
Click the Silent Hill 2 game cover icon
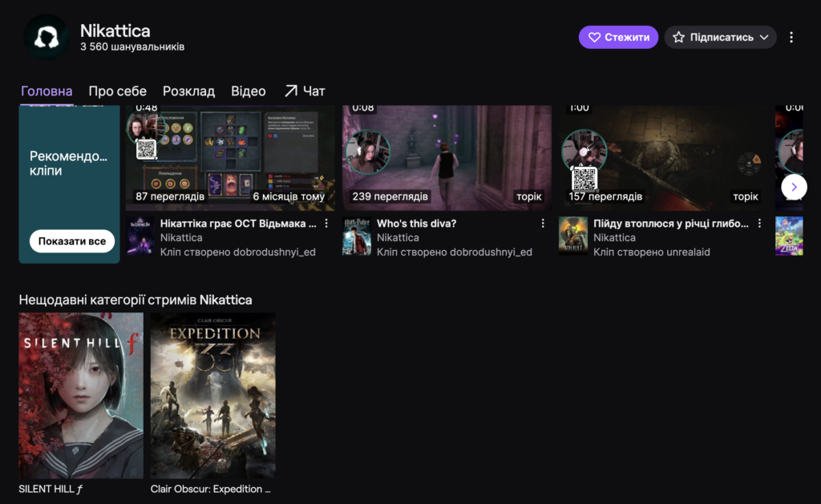573,236
